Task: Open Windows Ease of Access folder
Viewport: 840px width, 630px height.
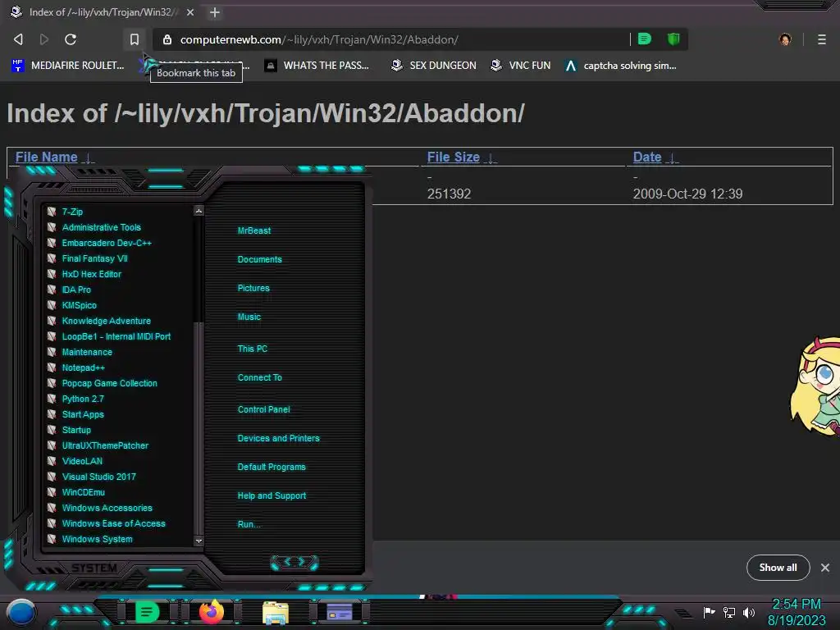Action: pyautogui.click(x=113, y=523)
